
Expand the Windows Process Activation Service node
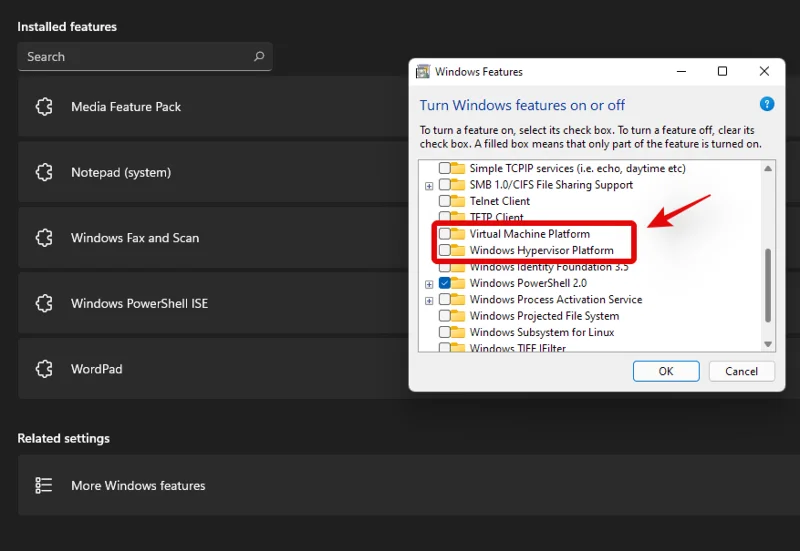pyautogui.click(x=429, y=300)
